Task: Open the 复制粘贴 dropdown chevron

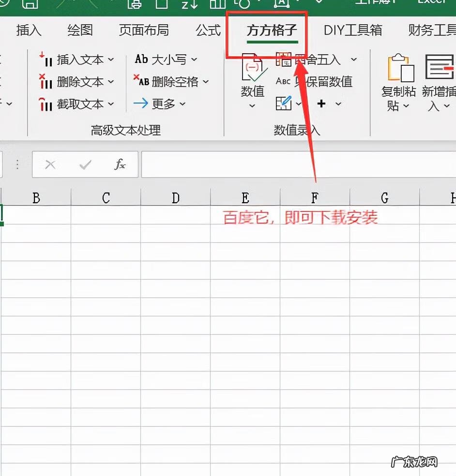Action: coord(406,106)
